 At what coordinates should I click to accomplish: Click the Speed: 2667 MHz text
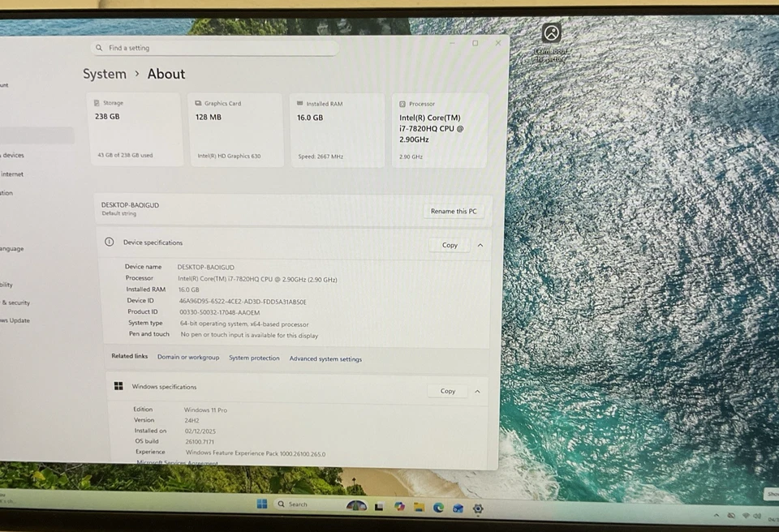321,157
